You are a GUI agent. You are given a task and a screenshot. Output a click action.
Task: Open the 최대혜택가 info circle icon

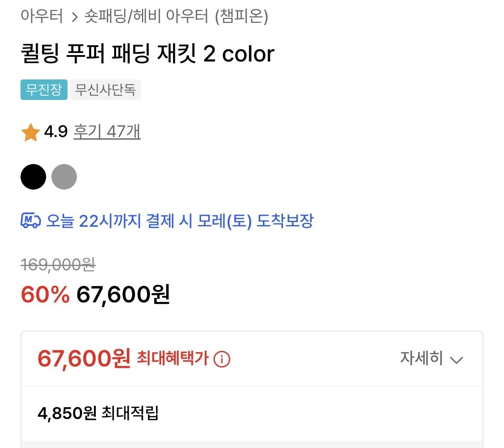click(x=222, y=359)
